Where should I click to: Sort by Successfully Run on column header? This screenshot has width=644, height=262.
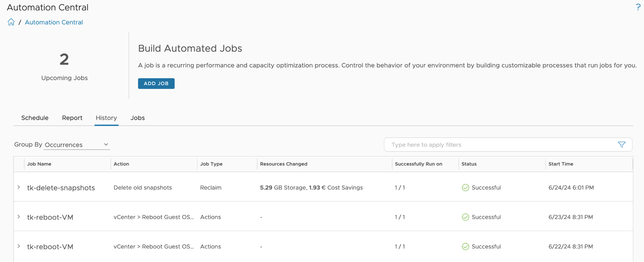419,164
